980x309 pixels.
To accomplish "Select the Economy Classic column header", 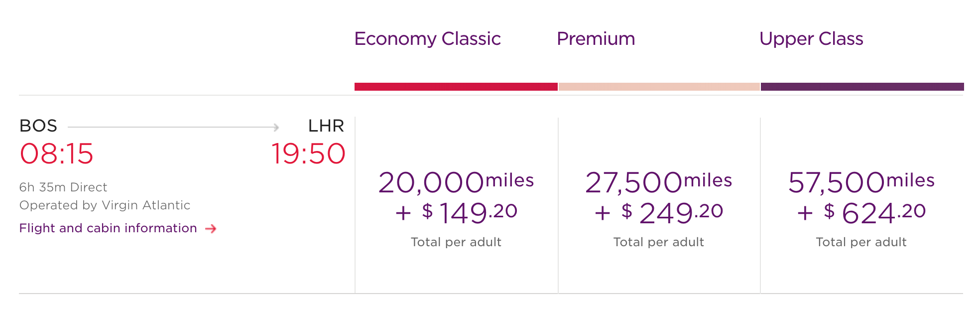I will [x=427, y=39].
